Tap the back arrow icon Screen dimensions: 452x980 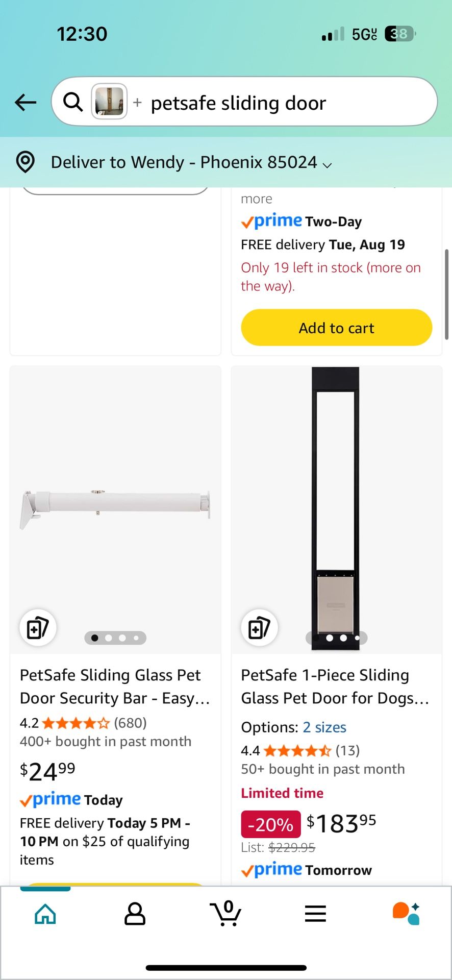coord(26,102)
